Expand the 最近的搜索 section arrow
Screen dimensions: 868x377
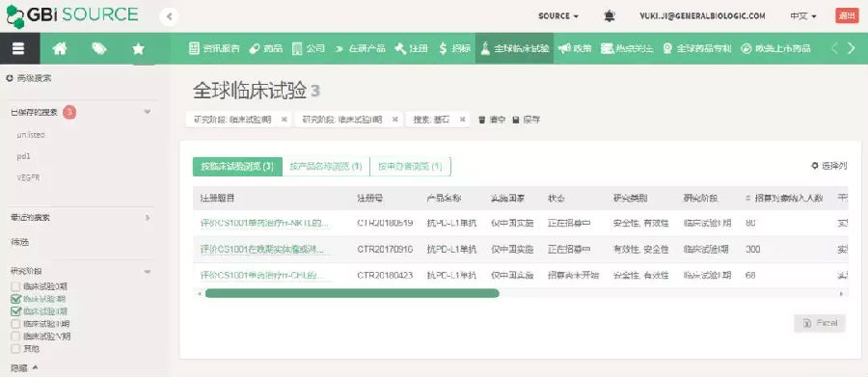[x=148, y=218]
